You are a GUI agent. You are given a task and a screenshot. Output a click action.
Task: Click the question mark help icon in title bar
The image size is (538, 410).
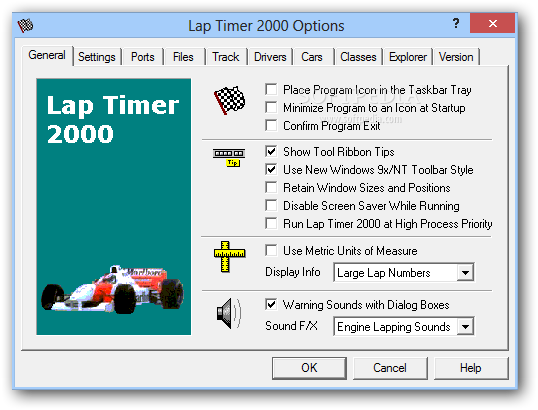coord(455,23)
